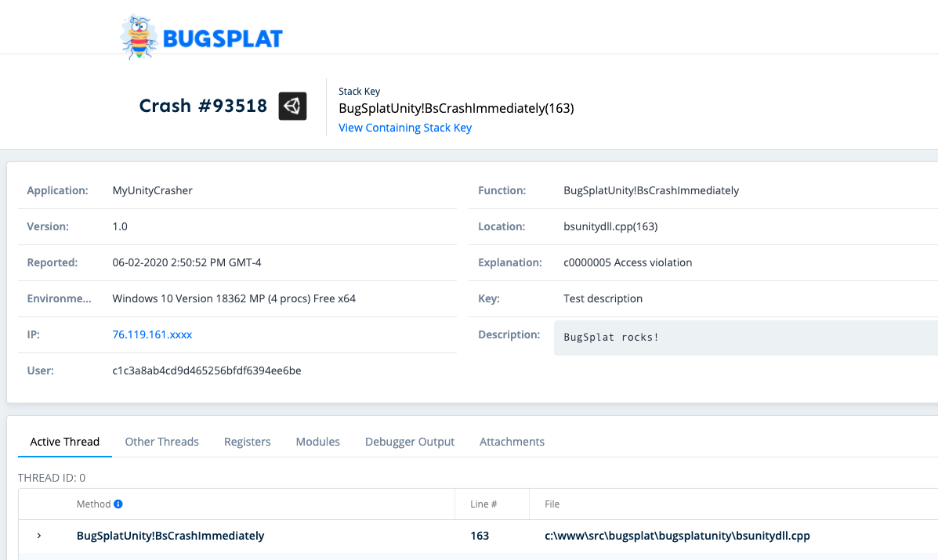
Task: Click the reported date 06-02-2020 2:50:52 PM
Action: click(187, 262)
